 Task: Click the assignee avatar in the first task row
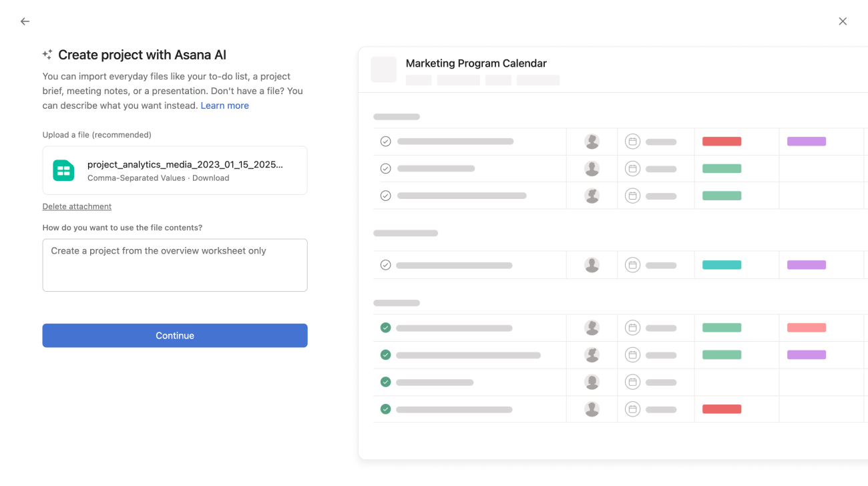[x=592, y=142]
